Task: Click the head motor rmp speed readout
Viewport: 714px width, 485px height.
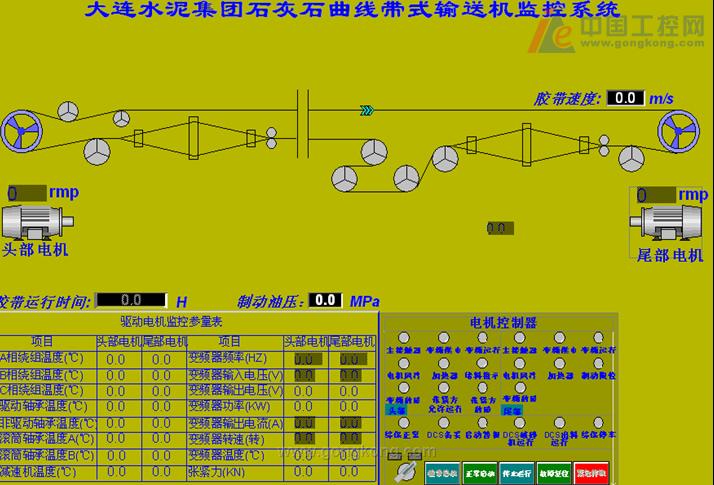Action: click(25, 192)
